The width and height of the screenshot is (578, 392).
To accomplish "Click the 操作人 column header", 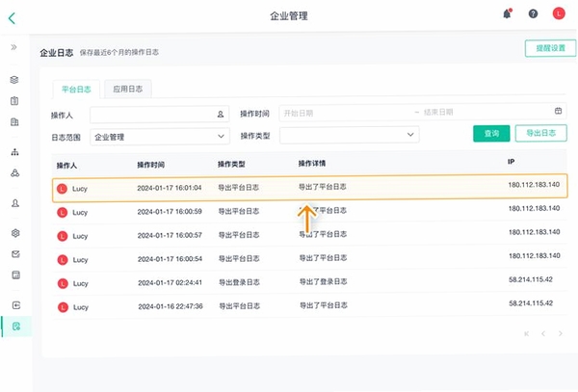I will 66,166.
